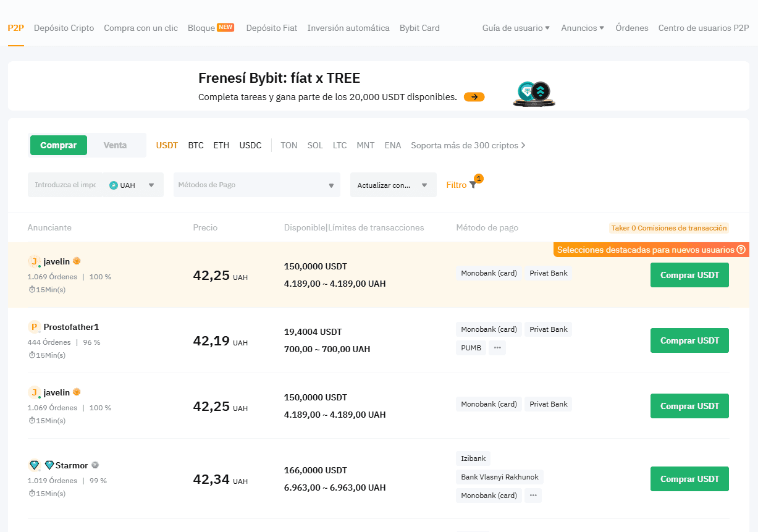This screenshot has height=532, width=758.
Task: Open the Inversión automática tab
Action: [x=348, y=28]
